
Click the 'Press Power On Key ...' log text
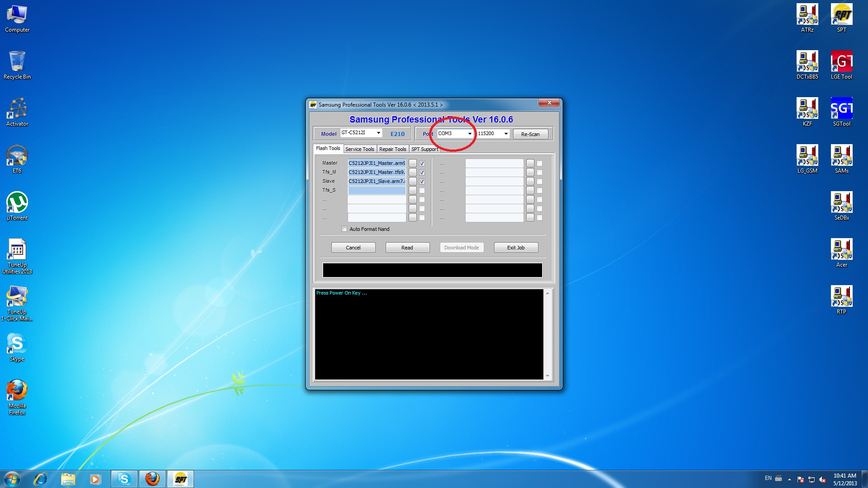pos(341,293)
